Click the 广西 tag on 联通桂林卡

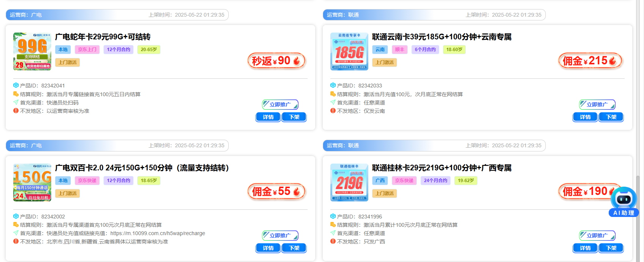(x=380, y=181)
